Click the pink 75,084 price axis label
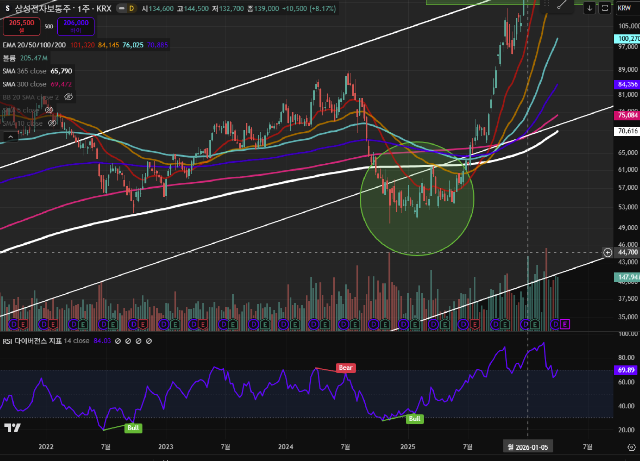The image size is (640, 461). tap(627, 116)
